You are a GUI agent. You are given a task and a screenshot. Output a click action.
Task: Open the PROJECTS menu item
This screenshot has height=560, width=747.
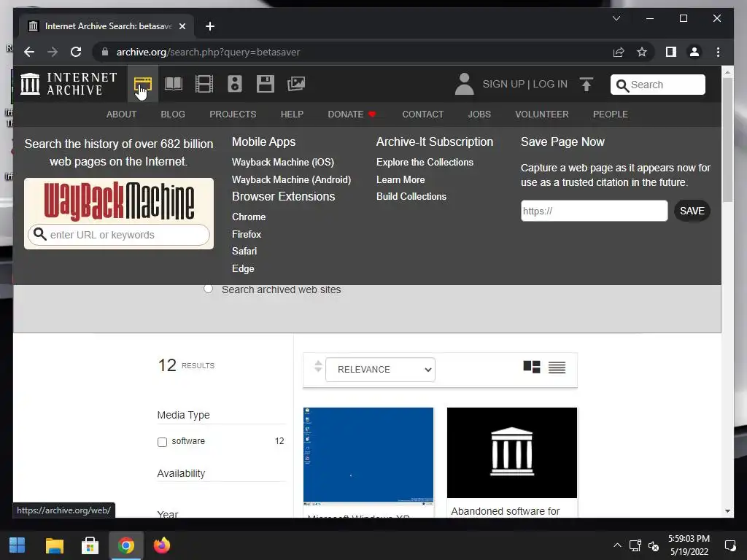tap(233, 114)
